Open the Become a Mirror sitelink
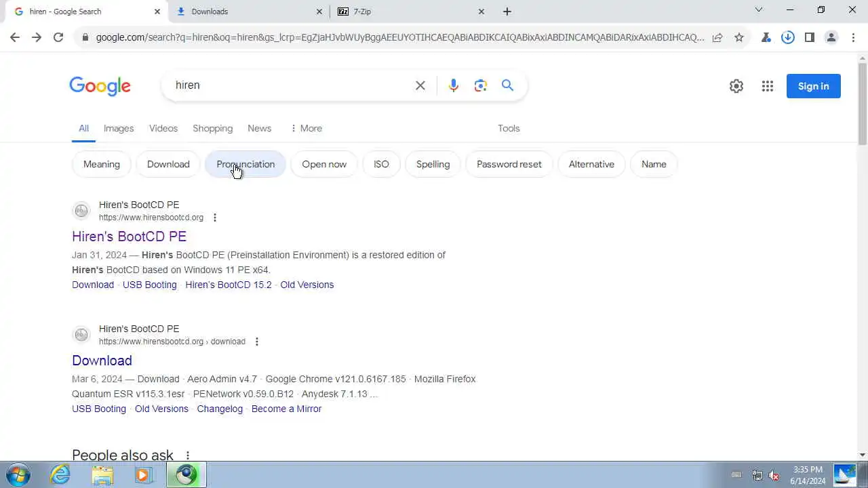The height and width of the screenshot is (488, 868). [x=286, y=409]
